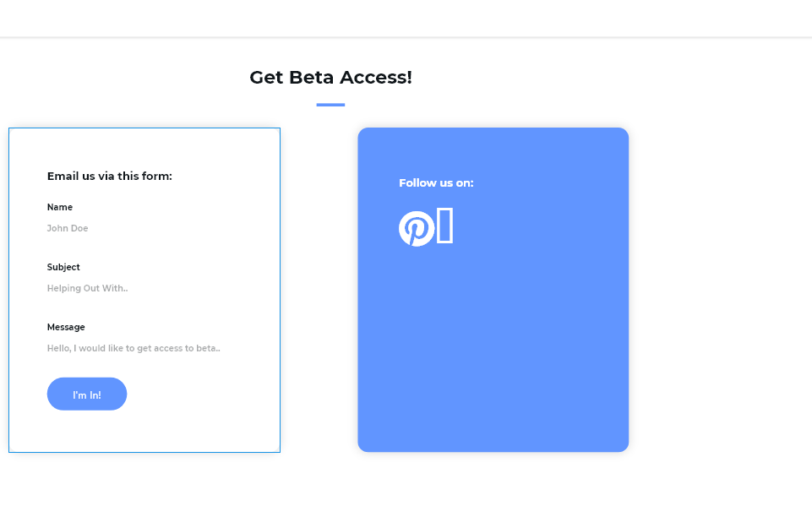The height and width of the screenshot is (506, 812).
Task: Click white gap between form and blue card
Action: (x=319, y=287)
